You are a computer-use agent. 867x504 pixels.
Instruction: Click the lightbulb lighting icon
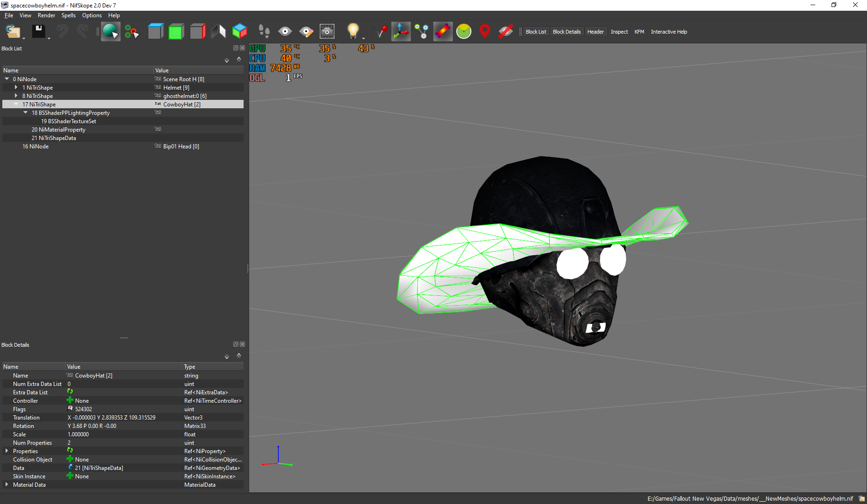click(353, 32)
